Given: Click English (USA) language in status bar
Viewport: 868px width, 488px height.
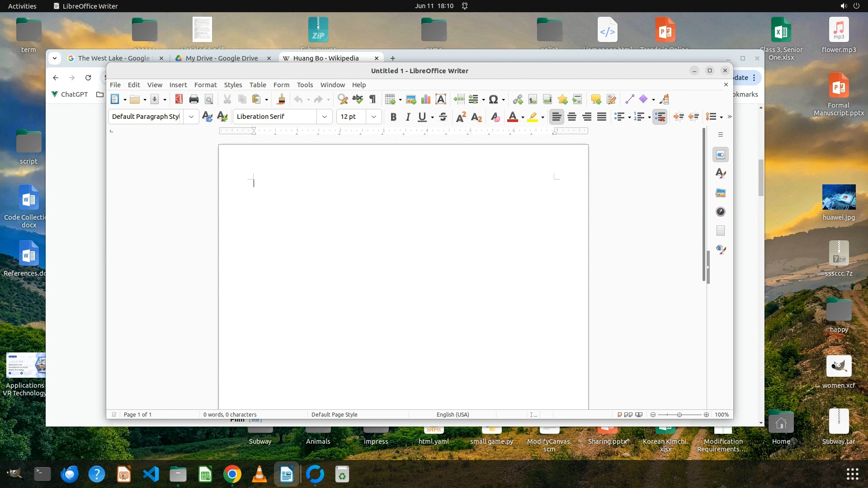Looking at the screenshot, I should coord(453,414).
